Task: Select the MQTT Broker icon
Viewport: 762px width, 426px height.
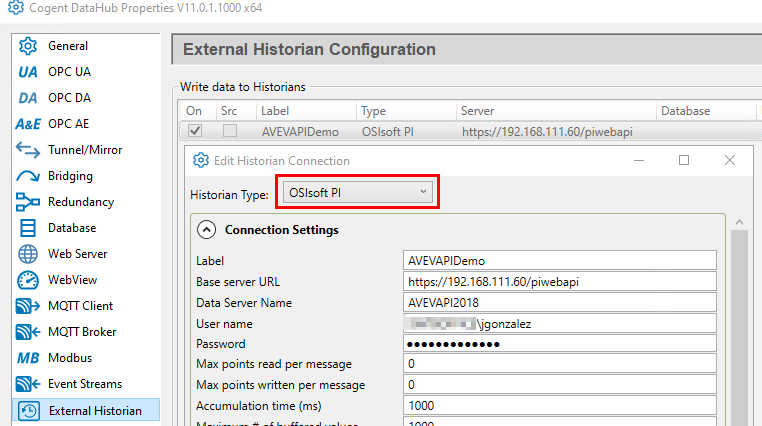Action: pyautogui.click(x=28, y=332)
